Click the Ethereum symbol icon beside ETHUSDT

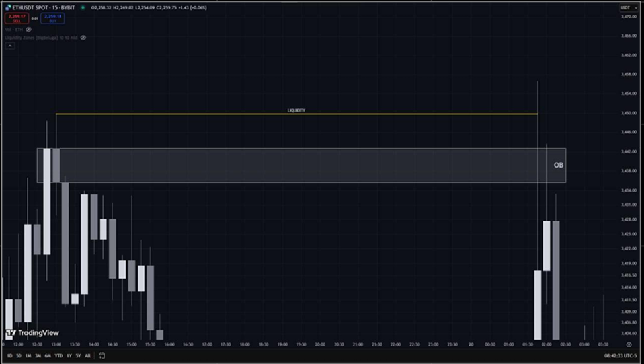(7, 8)
